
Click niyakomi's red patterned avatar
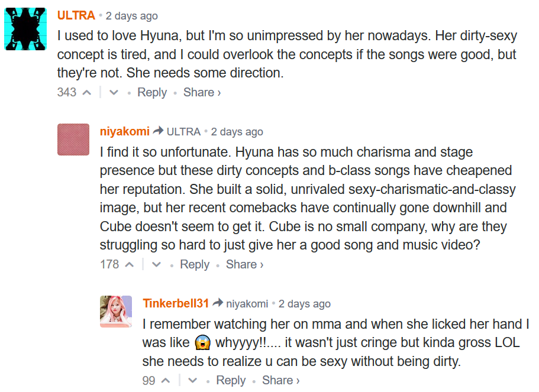click(x=73, y=140)
